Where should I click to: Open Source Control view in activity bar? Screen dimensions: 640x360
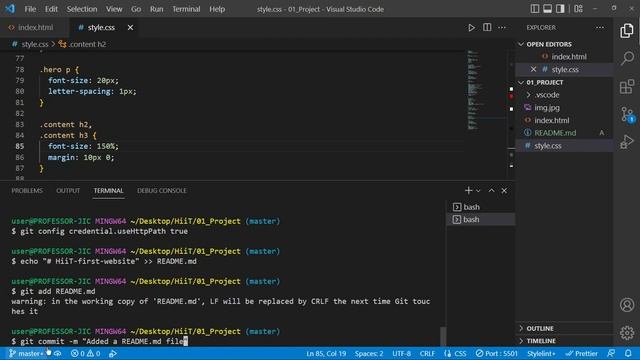click(x=627, y=115)
